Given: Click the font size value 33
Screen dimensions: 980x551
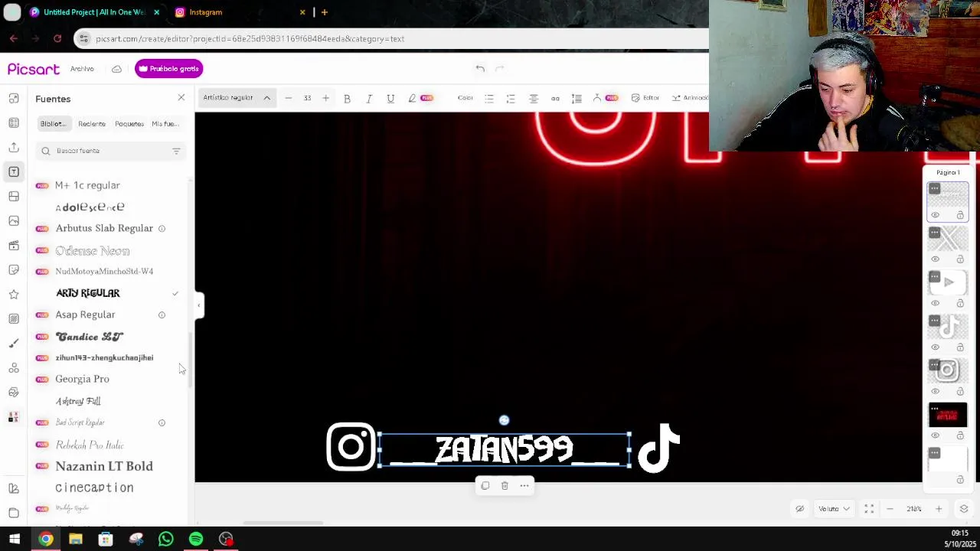Looking at the screenshot, I should 307,98.
